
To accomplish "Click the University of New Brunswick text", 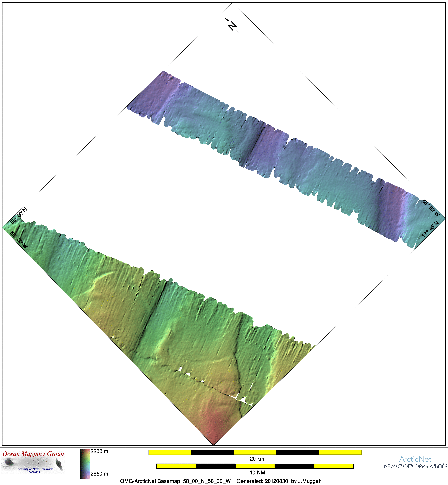I will (x=34, y=469).
